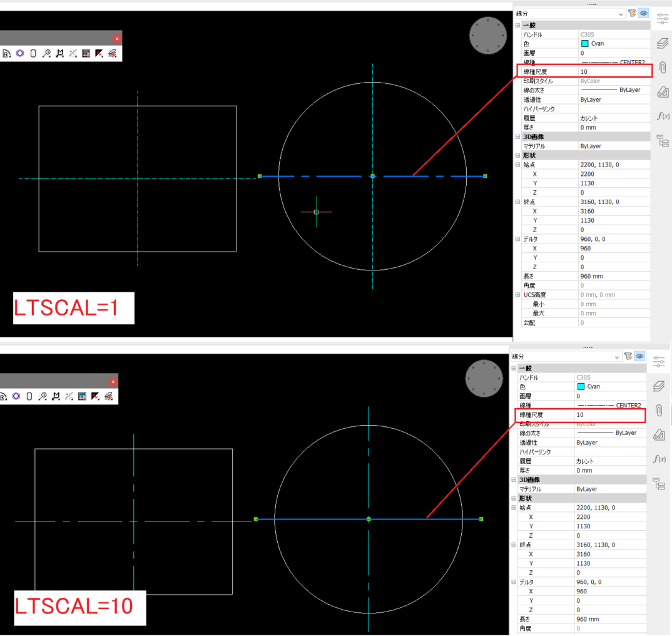Click the ellipse tool in the toolbar

(33, 53)
